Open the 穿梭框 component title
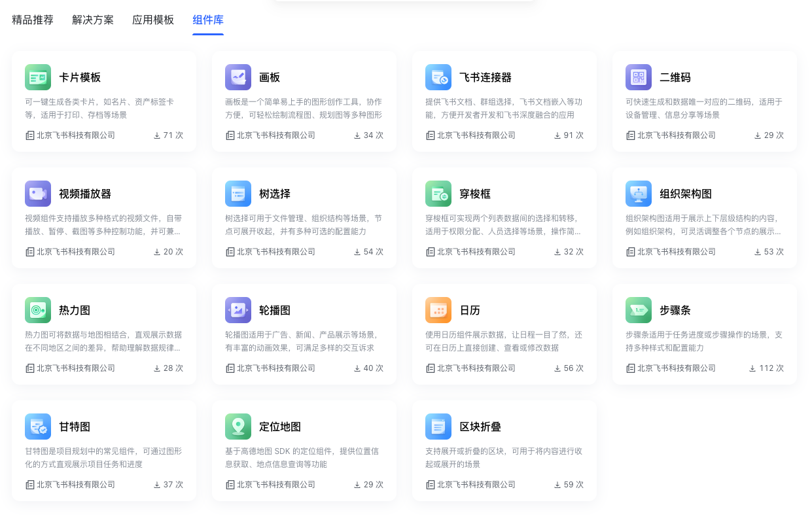Screen dimensions: 812x524 point(475,194)
